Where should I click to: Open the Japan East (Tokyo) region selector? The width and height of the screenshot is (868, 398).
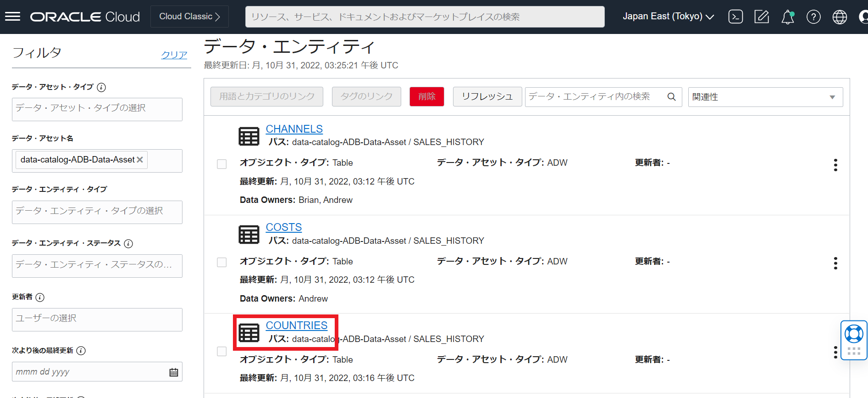[668, 17]
